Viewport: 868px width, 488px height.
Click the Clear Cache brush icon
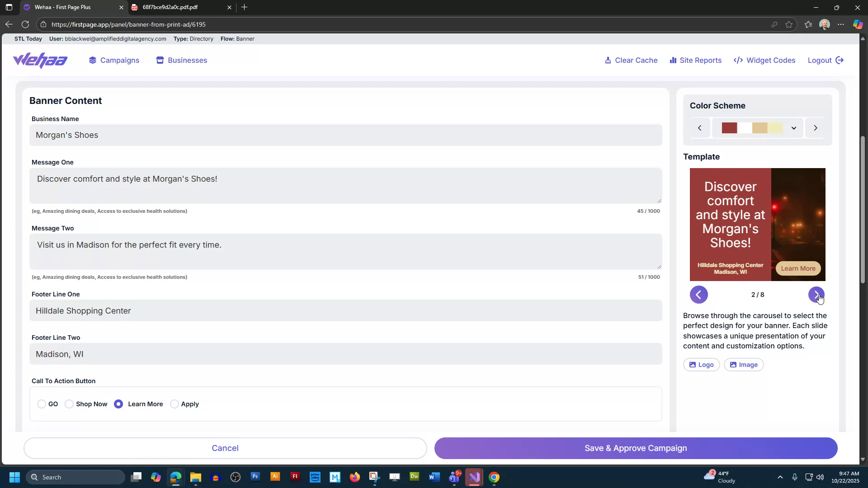click(x=608, y=60)
